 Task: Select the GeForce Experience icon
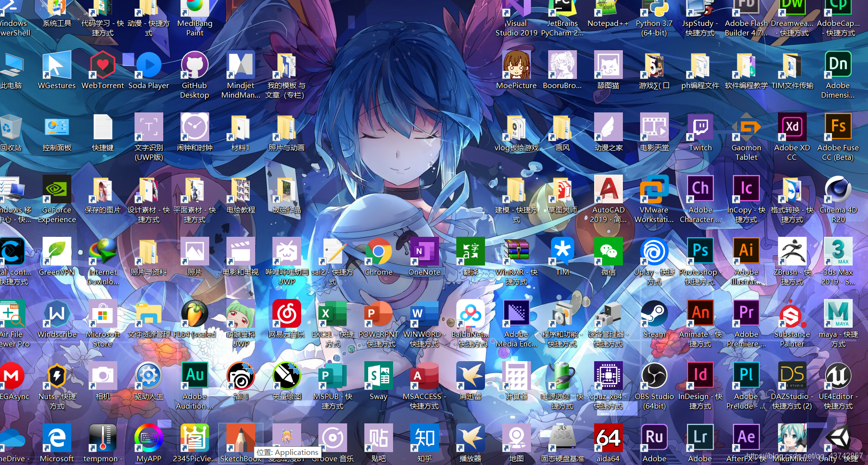click(x=56, y=189)
